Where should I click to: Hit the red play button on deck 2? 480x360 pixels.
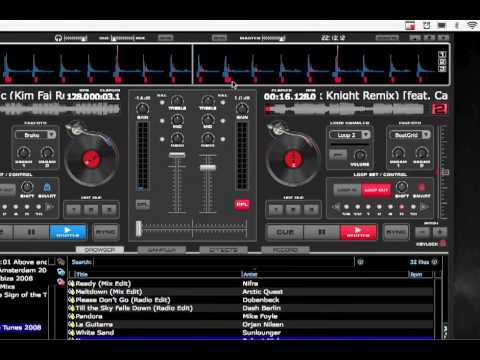coord(358,232)
